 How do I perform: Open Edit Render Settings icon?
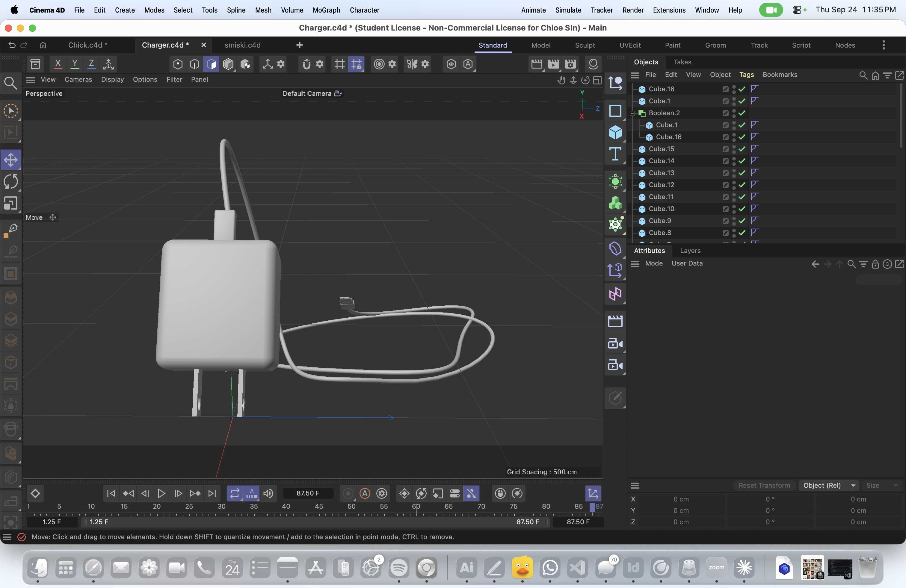(570, 64)
